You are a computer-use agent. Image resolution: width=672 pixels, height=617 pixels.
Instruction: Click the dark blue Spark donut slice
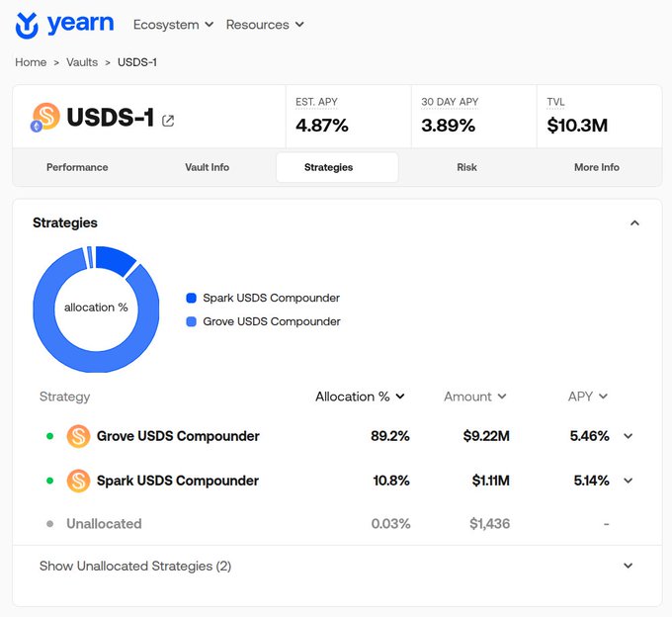(x=113, y=260)
